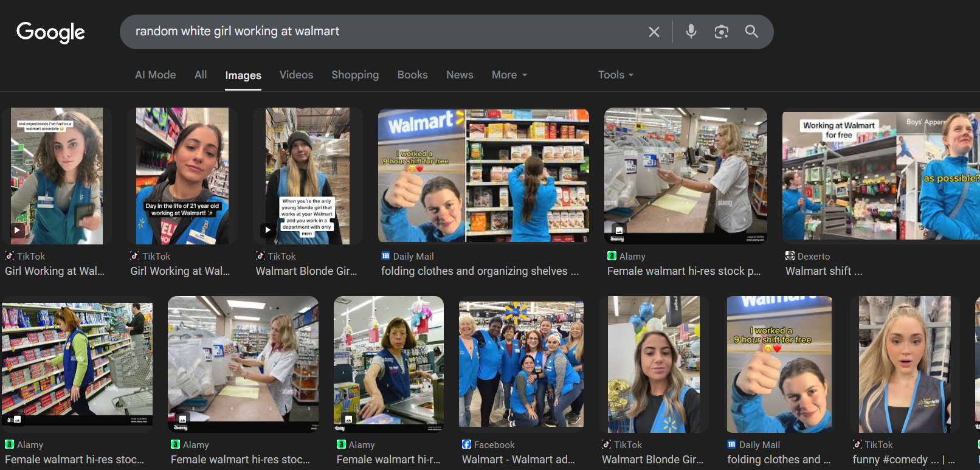Open TikTok 'funny #comedy' blonde thumbnail
Image resolution: width=980 pixels, height=470 pixels.
[x=905, y=364]
